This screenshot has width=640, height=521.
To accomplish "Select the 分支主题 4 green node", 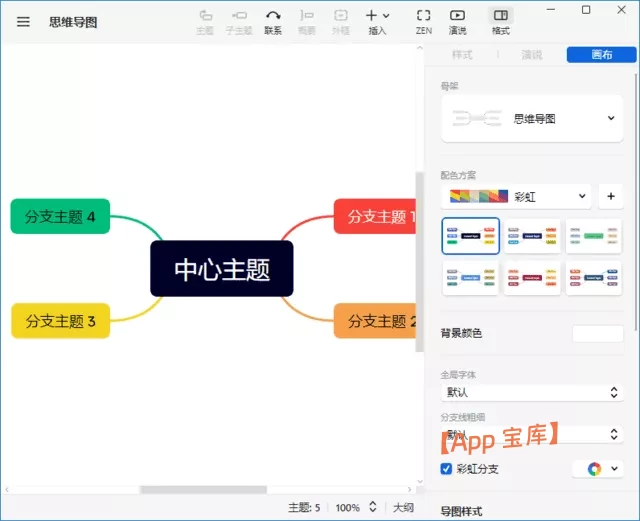I will click(x=60, y=216).
